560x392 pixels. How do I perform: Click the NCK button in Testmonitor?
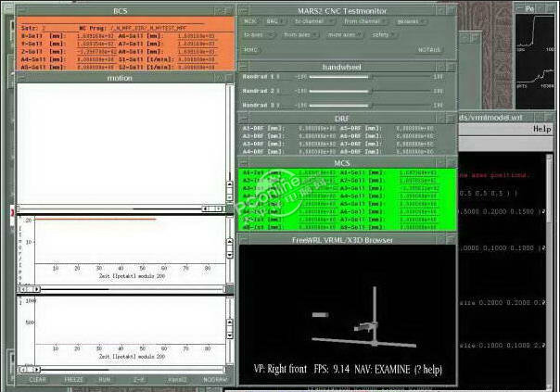[251, 20]
